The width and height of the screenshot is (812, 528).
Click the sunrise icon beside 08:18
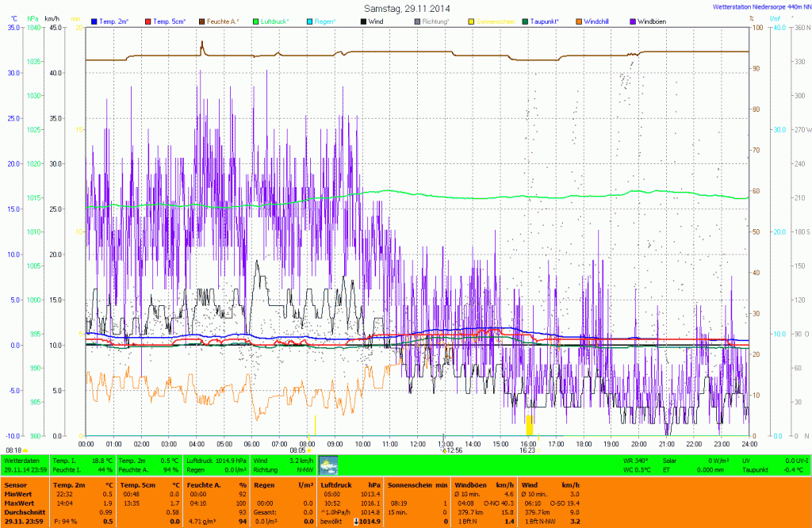[26, 450]
